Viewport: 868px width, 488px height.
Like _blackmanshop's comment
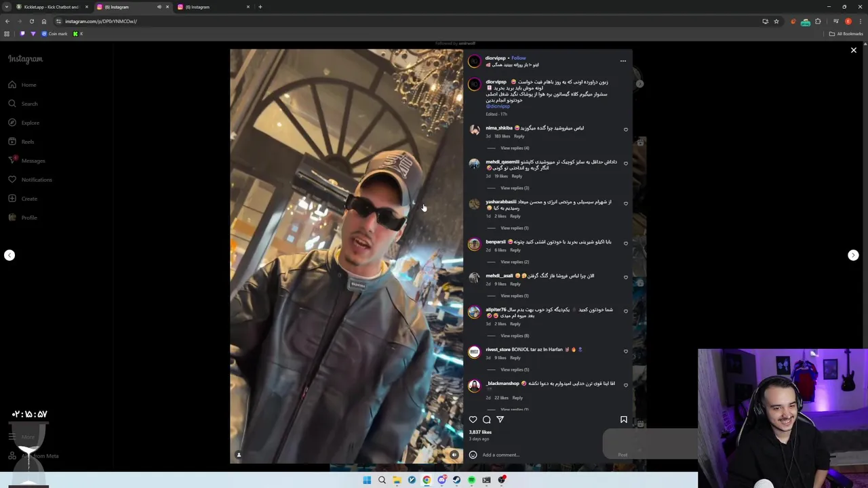click(626, 385)
